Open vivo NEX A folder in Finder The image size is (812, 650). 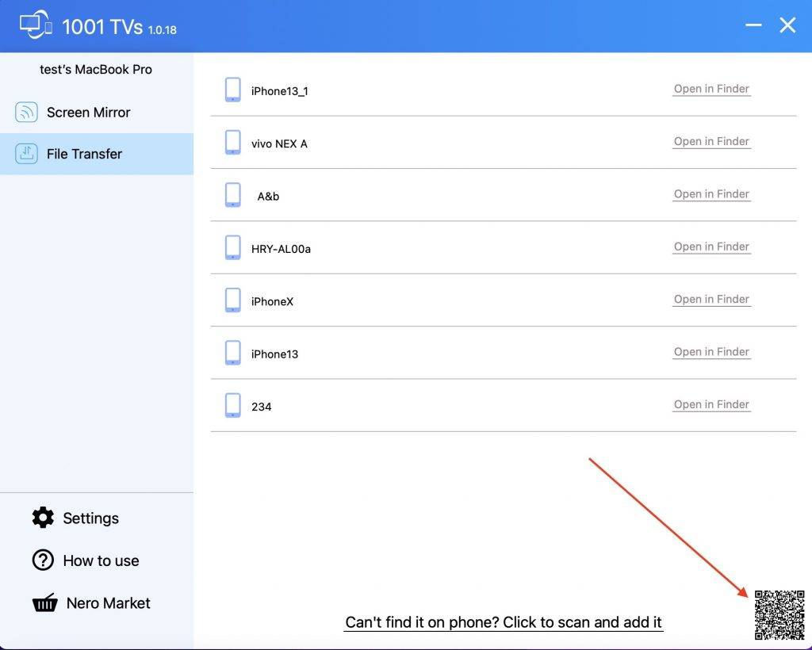click(x=711, y=142)
